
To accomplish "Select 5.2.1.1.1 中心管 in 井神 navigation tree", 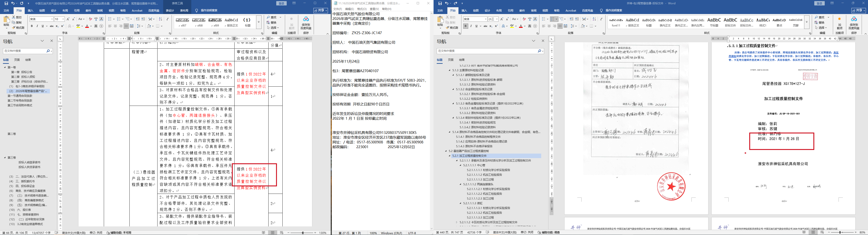I will pyautogui.click(x=474, y=165).
